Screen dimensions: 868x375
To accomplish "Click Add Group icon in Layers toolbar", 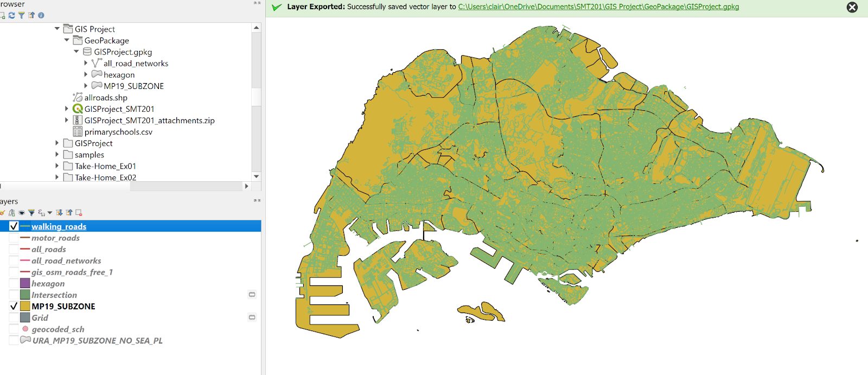I will (11, 213).
